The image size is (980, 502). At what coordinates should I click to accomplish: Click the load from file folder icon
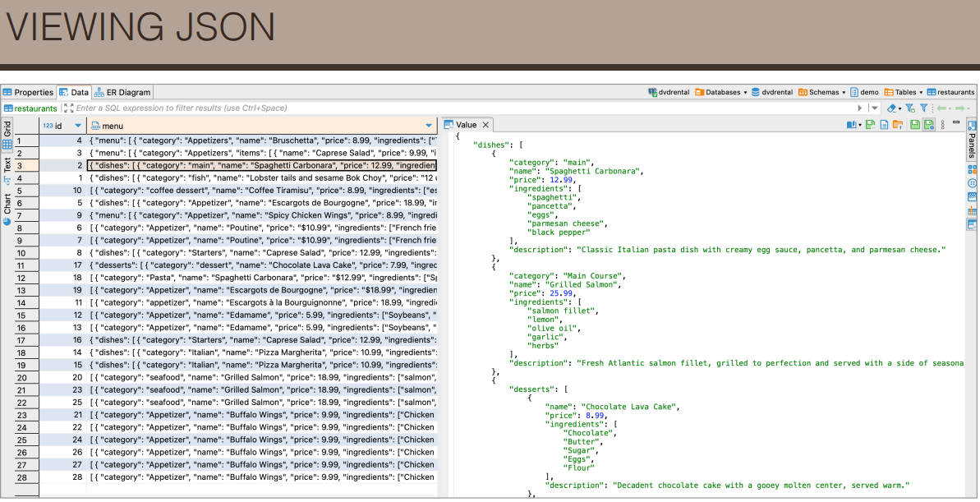click(x=898, y=125)
